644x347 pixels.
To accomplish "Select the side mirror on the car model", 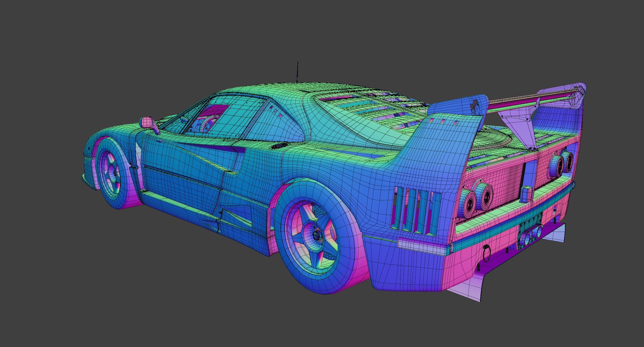I will 147,123.
